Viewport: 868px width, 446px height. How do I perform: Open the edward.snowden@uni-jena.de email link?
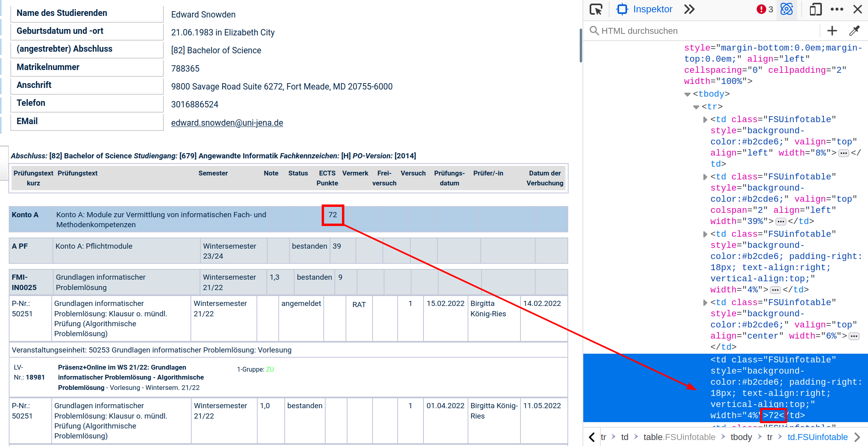pos(227,123)
